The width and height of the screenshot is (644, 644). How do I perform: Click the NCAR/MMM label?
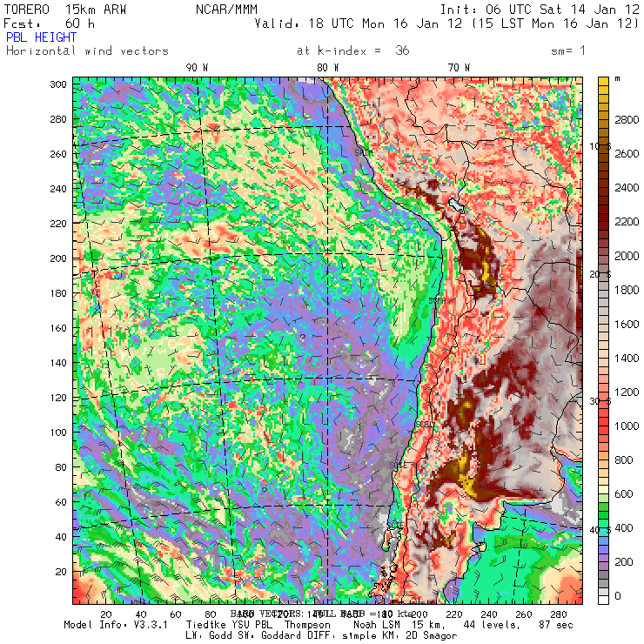point(226,10)
